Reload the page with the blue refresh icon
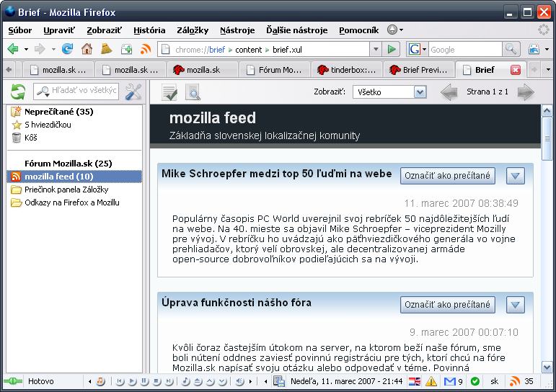556x392 pixels. coord(67,49)
